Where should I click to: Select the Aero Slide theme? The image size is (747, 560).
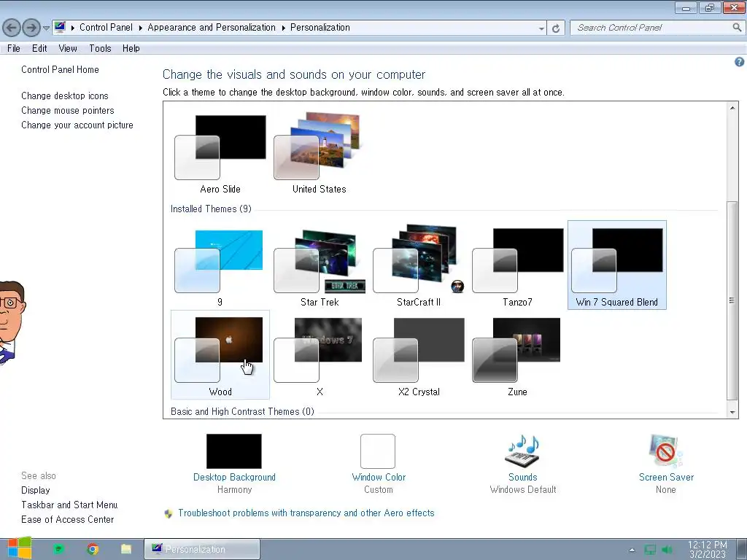[220, 153]
